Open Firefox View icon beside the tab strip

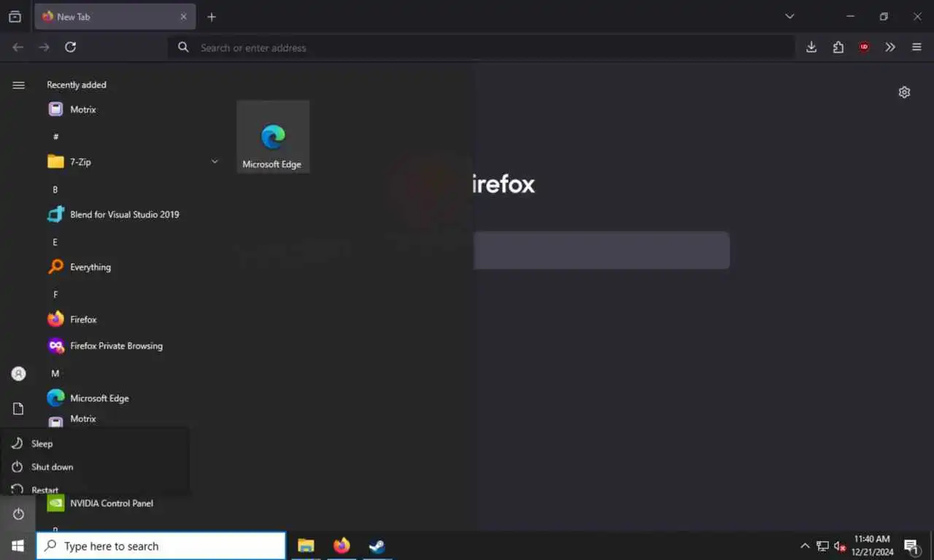15,17
